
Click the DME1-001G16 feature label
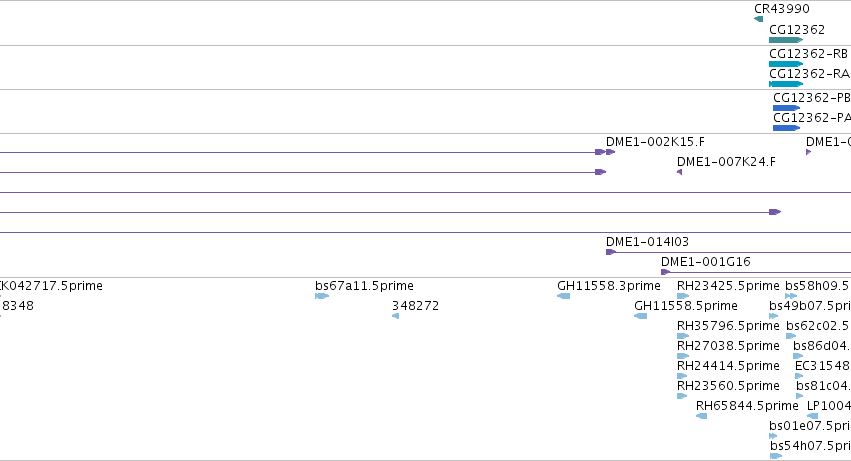click(x=706, y=262)
